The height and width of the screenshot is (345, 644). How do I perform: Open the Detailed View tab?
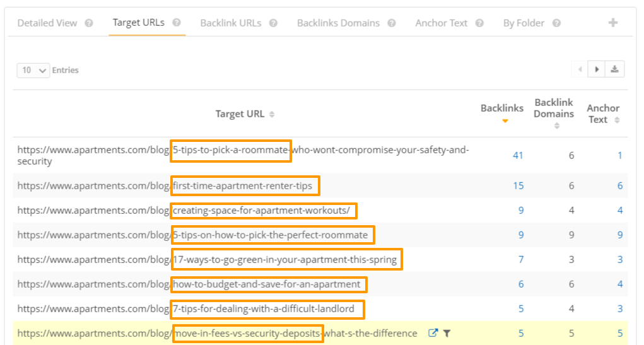pos(47,23)
